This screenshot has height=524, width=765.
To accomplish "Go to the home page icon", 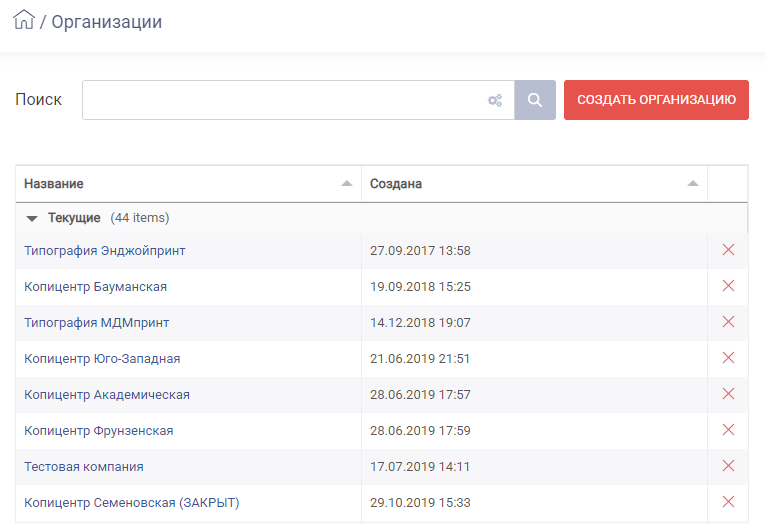I will (x=24, y=20).
